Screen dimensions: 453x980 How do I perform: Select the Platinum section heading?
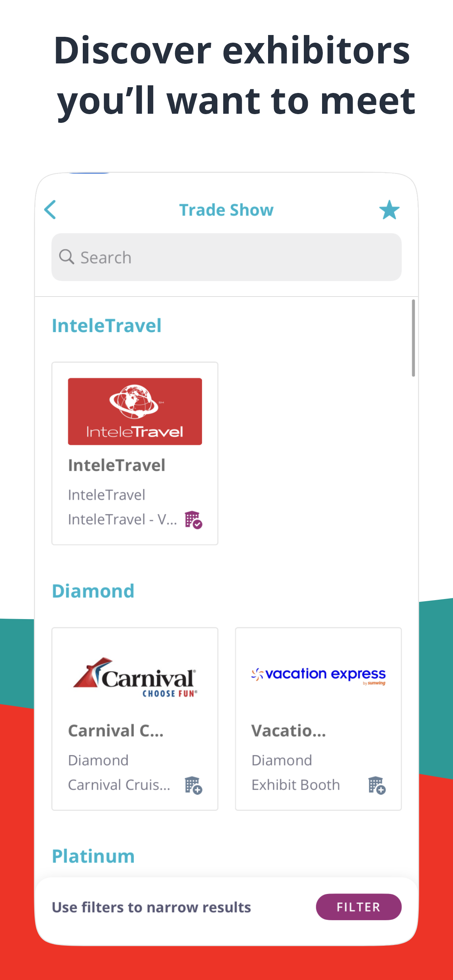93,856
